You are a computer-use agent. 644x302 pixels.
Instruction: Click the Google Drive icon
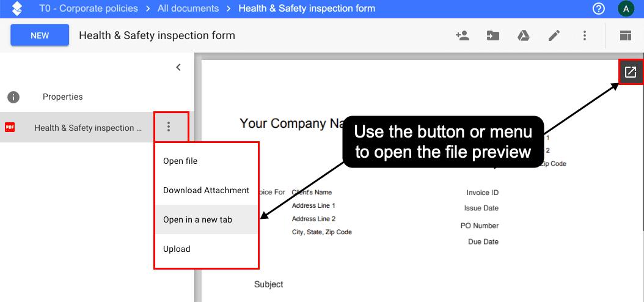(523, 35)
